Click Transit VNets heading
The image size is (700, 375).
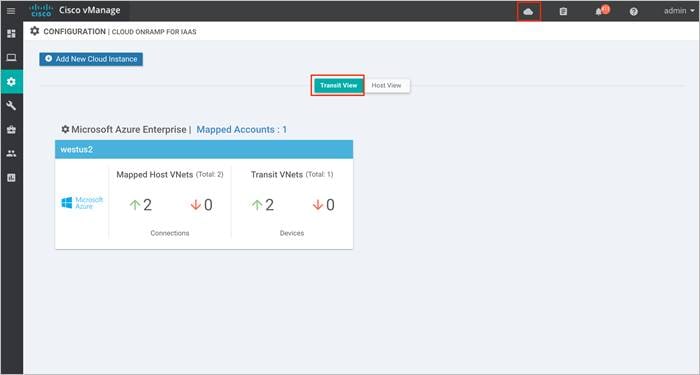coord(277,175)
